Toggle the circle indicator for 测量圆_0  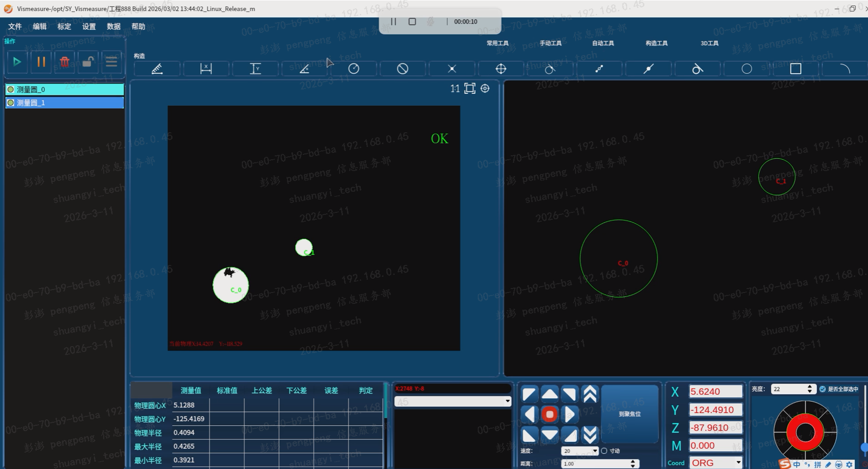11,89
